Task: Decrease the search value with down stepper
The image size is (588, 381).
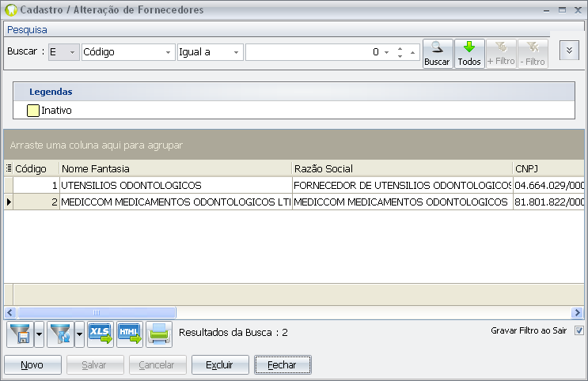Action: pos(400,56)
